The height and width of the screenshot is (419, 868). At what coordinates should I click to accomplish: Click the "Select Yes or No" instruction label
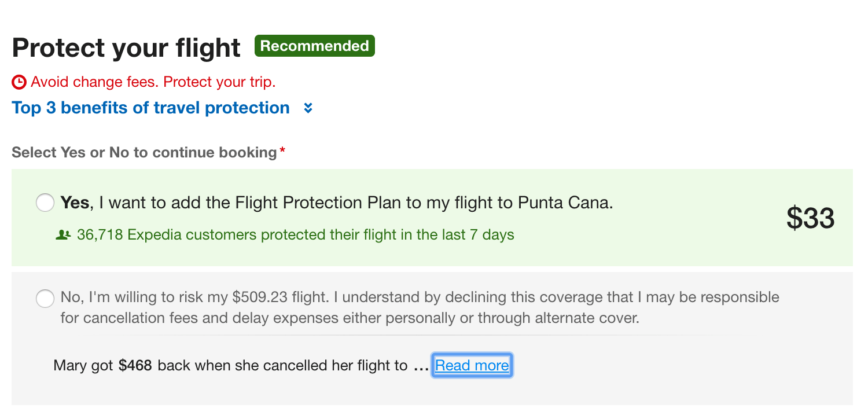tap(144, 153)
